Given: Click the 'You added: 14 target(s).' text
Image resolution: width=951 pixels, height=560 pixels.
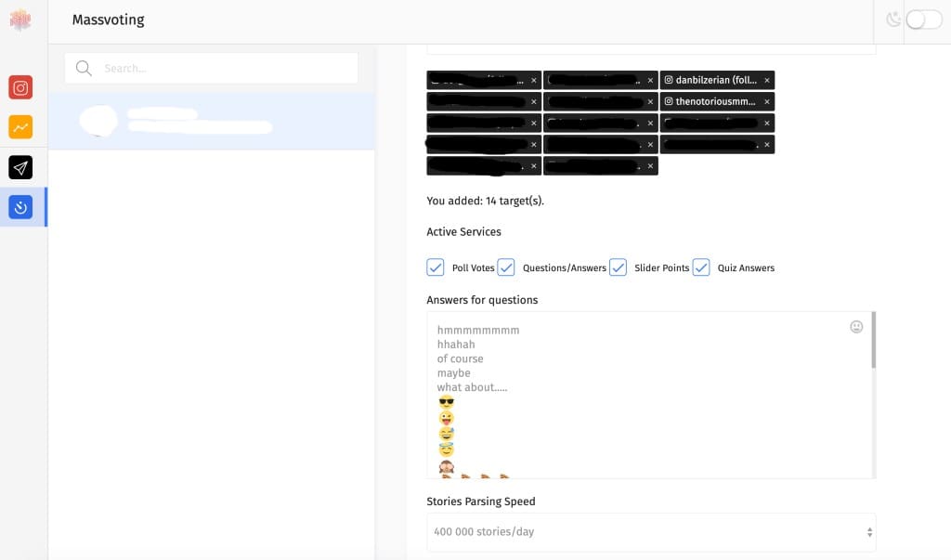Looking at the screenshot, I should tap(485, 201).
